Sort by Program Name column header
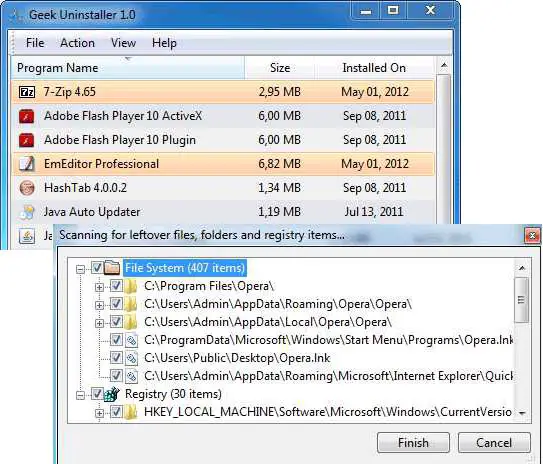This screenshot has width=543, height=464. pos(127,68)
